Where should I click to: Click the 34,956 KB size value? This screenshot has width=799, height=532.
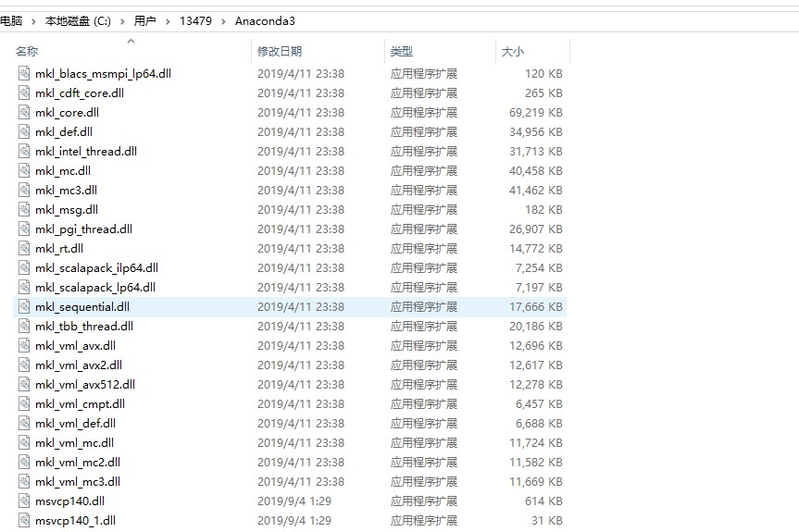point(535,132)
